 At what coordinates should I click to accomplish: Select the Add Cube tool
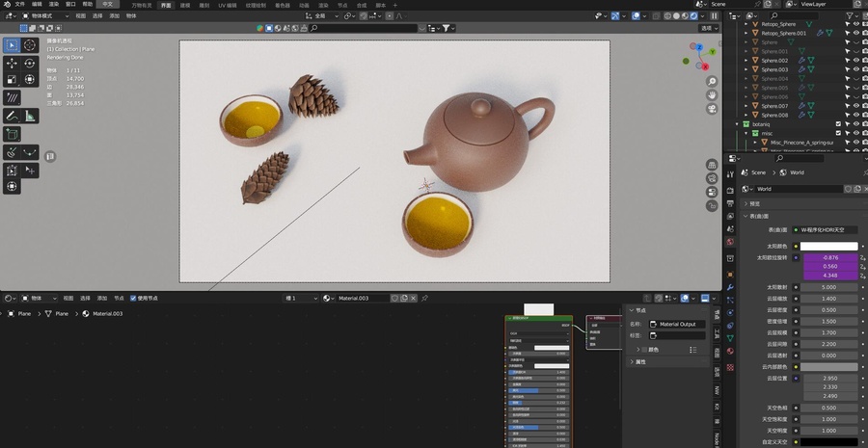coord(12,134)
